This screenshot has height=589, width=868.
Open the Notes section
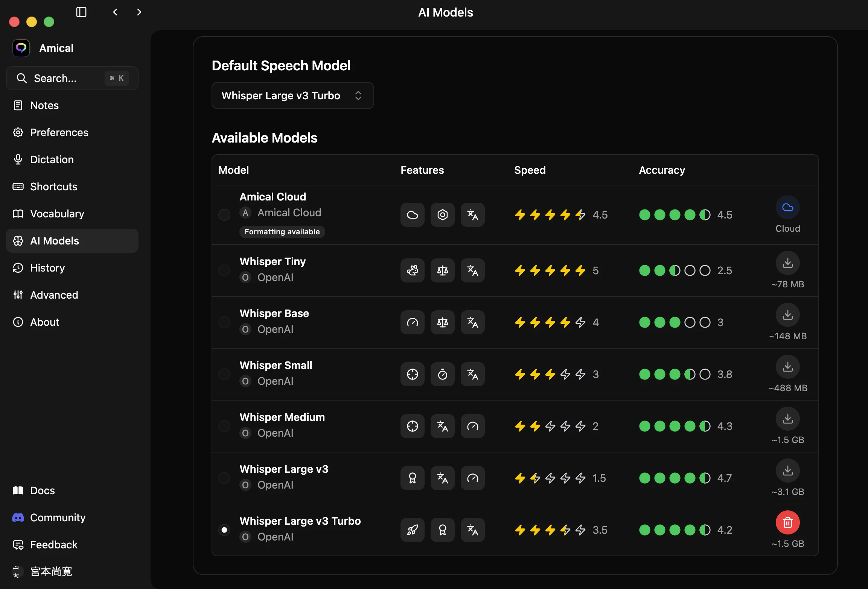(72, 105)
